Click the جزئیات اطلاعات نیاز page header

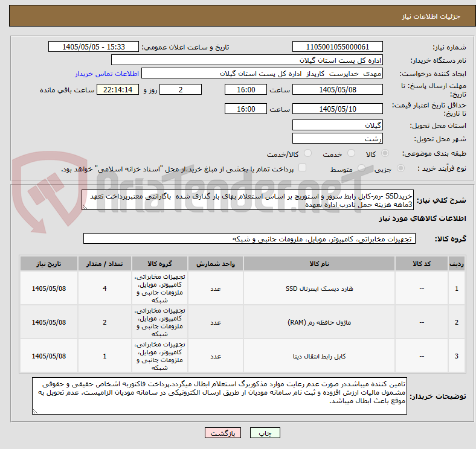click(x=431, y=16)
